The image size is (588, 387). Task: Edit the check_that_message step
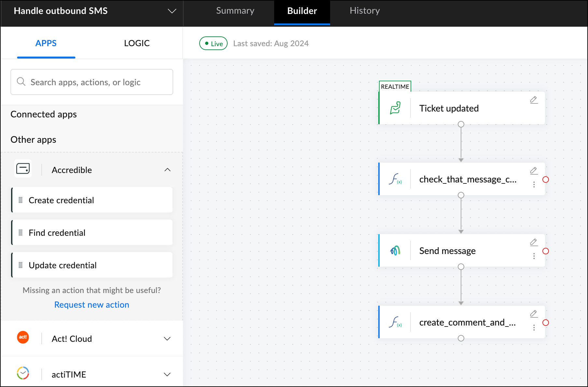coord(534,171)
